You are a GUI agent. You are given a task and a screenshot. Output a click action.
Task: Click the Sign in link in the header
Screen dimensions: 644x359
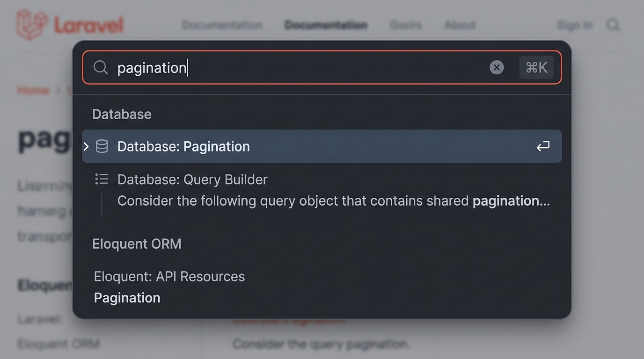(575, 25)
